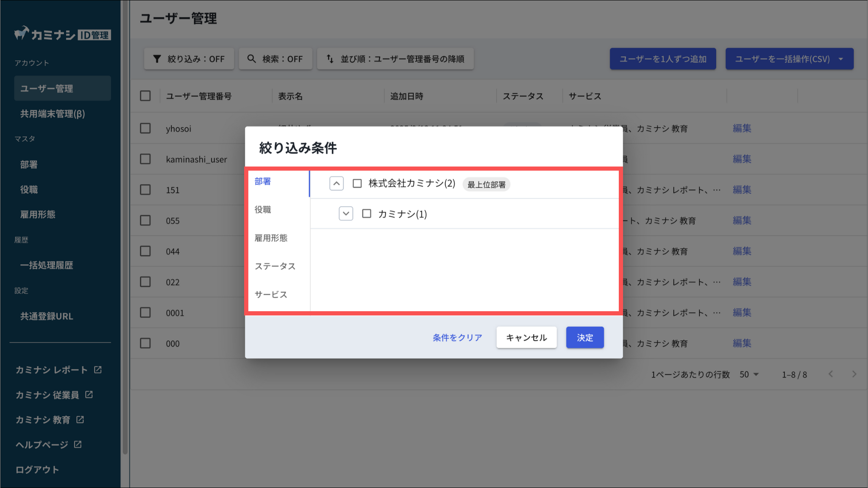Expand the カミナシ(1) child node
868x488 pixels.
346,214
